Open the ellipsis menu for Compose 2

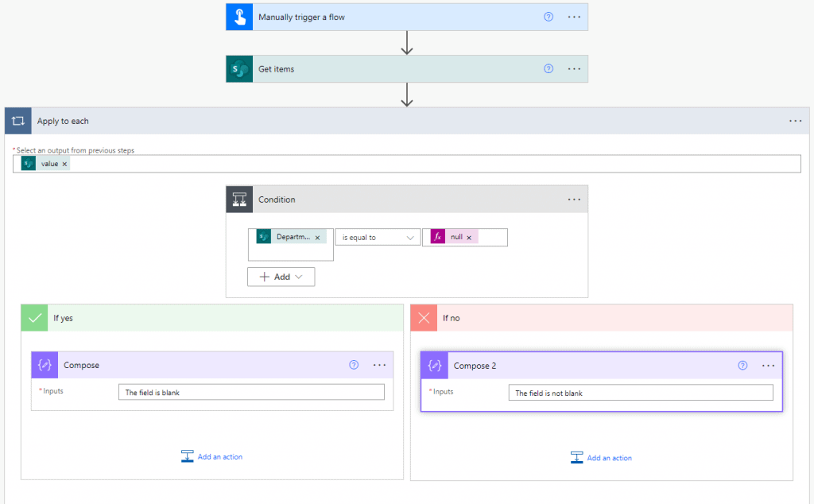click(769, 366)
